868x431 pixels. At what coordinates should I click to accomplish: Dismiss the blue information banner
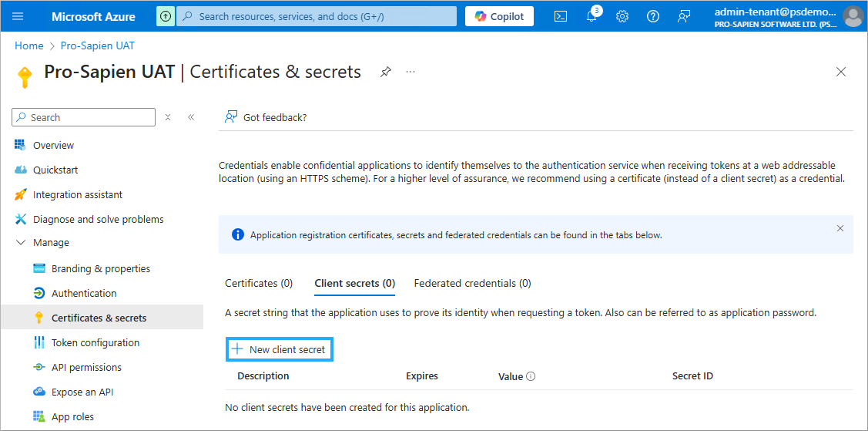point(840,228)
